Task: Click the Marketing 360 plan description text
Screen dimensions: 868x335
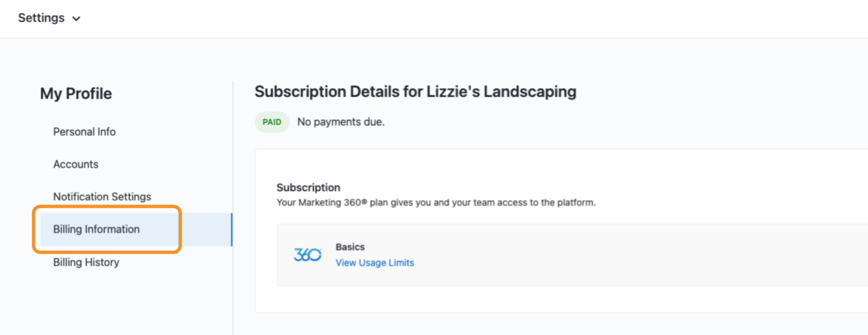Action: [x=436, y=202]
